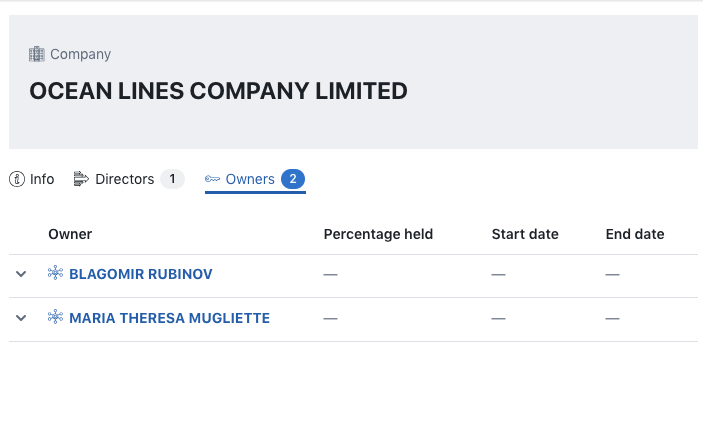Click the Directors count badge showing 1
This screenshot has width=703, height=429.
pyautogui.click(x=172, y=179)
